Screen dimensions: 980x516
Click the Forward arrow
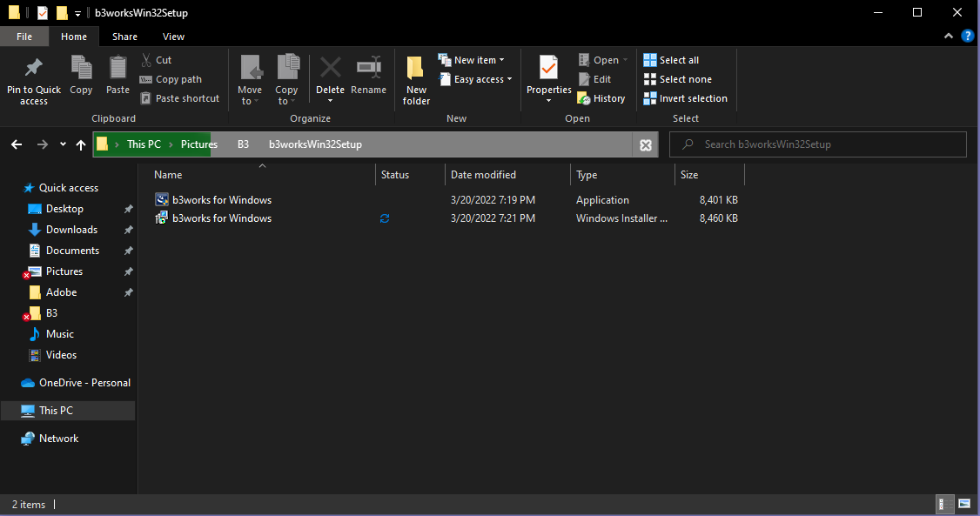point(42,145)
